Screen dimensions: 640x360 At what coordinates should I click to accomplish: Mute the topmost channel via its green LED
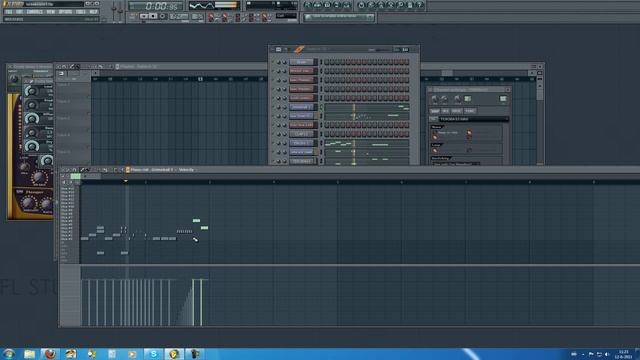(x=273, y=62)
